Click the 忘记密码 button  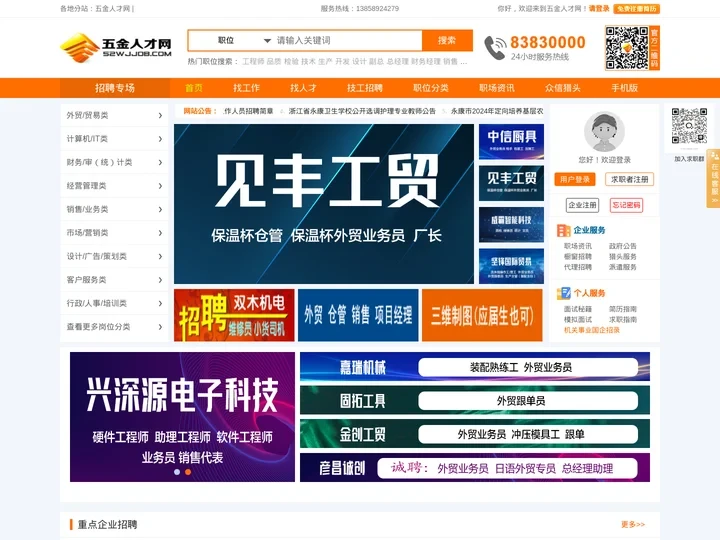pyautogui.click(x=626, y=205)
